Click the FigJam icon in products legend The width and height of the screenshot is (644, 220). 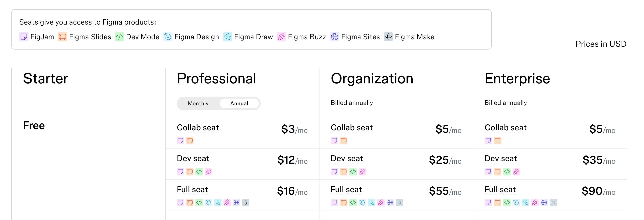[24, 37]
